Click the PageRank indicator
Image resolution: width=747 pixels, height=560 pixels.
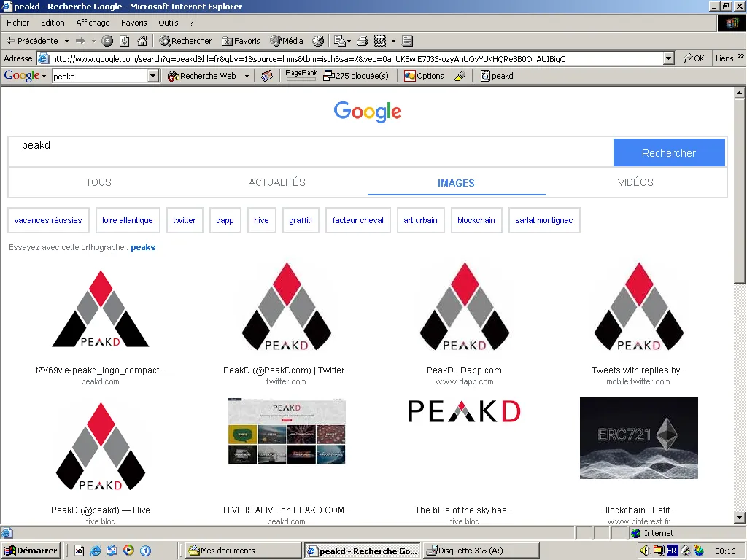tap(301, 75)
